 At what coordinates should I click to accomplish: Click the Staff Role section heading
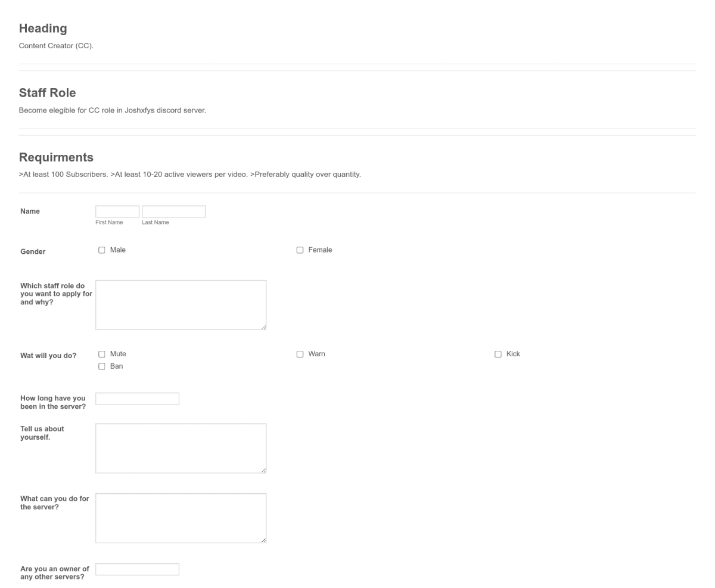pos(47,93)
